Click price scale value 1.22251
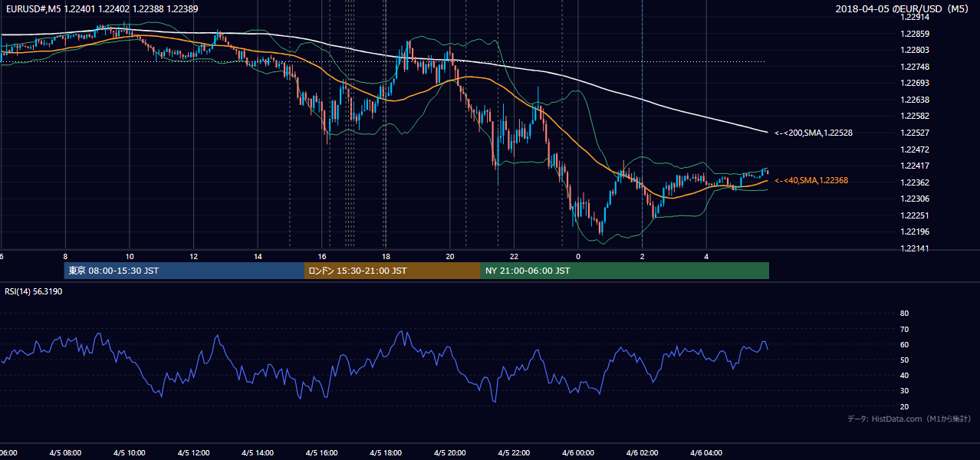The height and width of the screenshot is (460, 980). coord(915,215)
